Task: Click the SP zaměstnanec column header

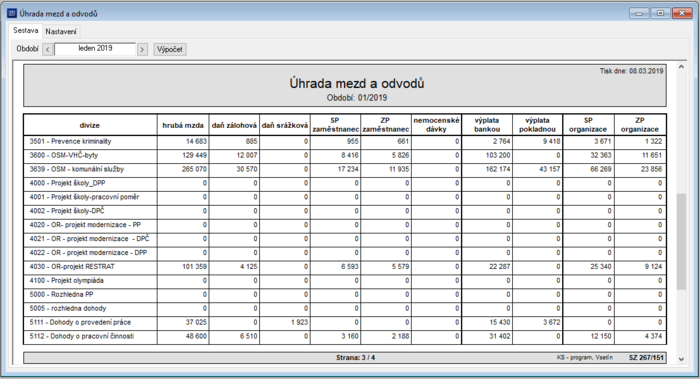Action: (x=335, y=125)
